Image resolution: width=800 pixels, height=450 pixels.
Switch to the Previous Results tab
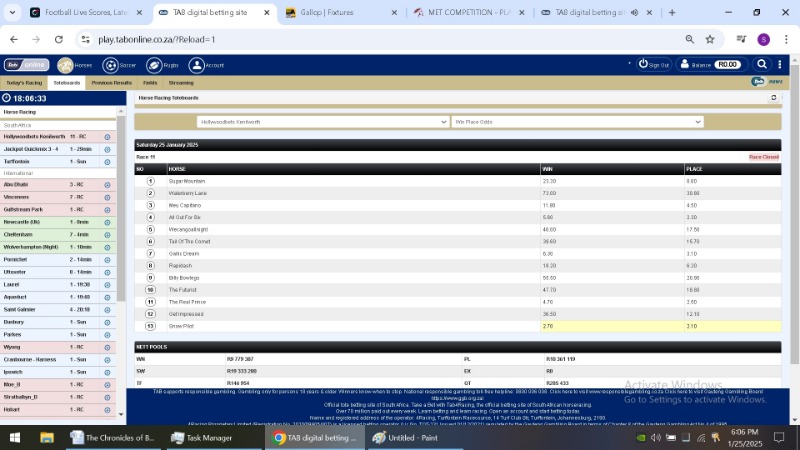[x=111, y=83]
